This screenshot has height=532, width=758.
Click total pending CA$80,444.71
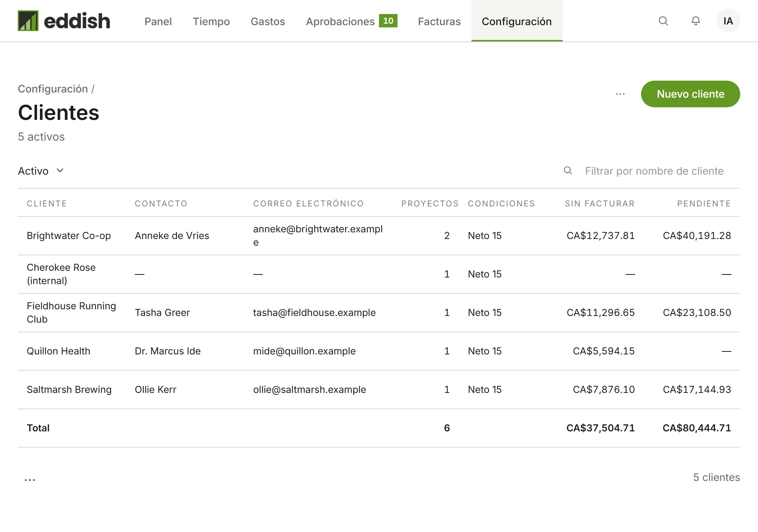coord(697,428)
